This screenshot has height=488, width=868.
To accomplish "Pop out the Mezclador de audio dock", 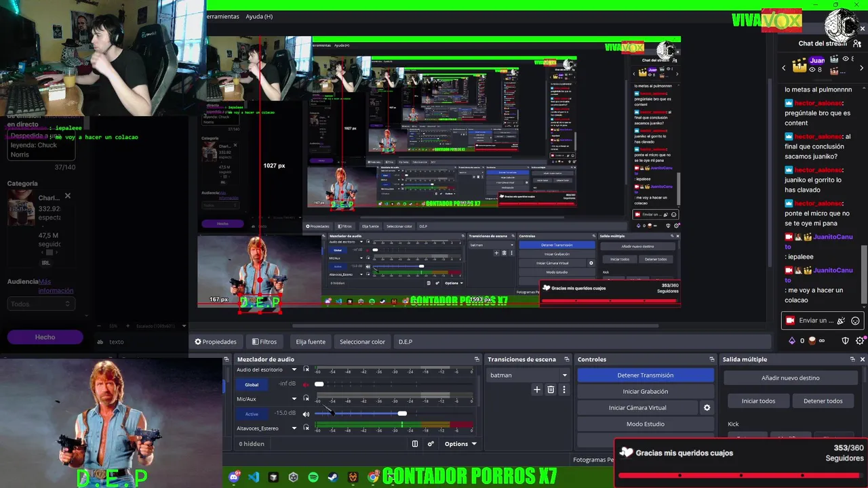I will point(477,359).
